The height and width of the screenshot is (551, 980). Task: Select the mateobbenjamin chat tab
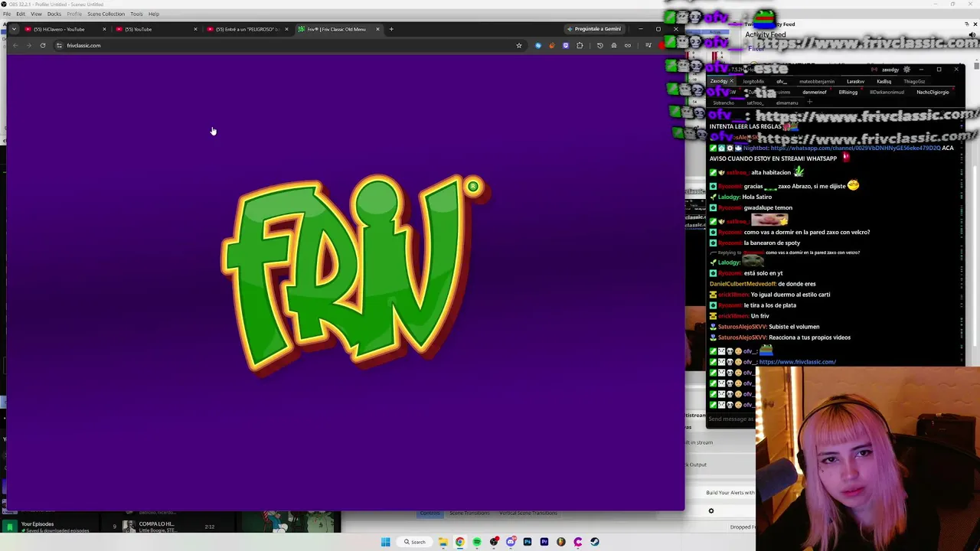click(x=817, y=81)
